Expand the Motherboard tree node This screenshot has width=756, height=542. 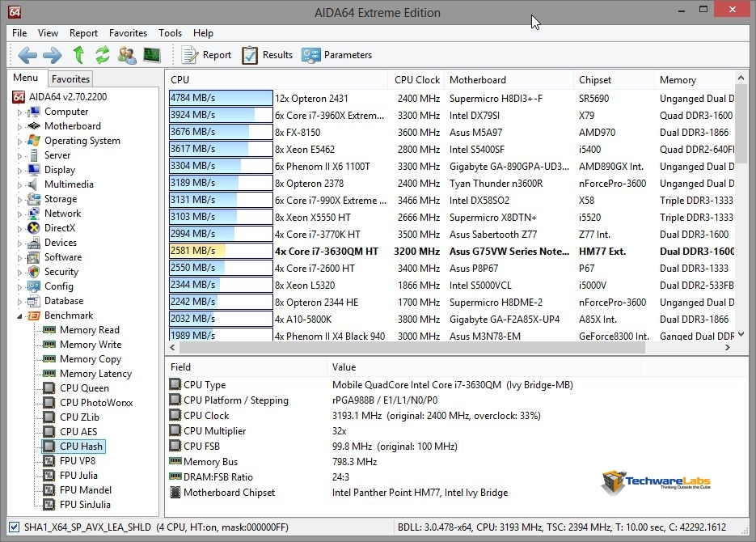click(x=19, y=127)
